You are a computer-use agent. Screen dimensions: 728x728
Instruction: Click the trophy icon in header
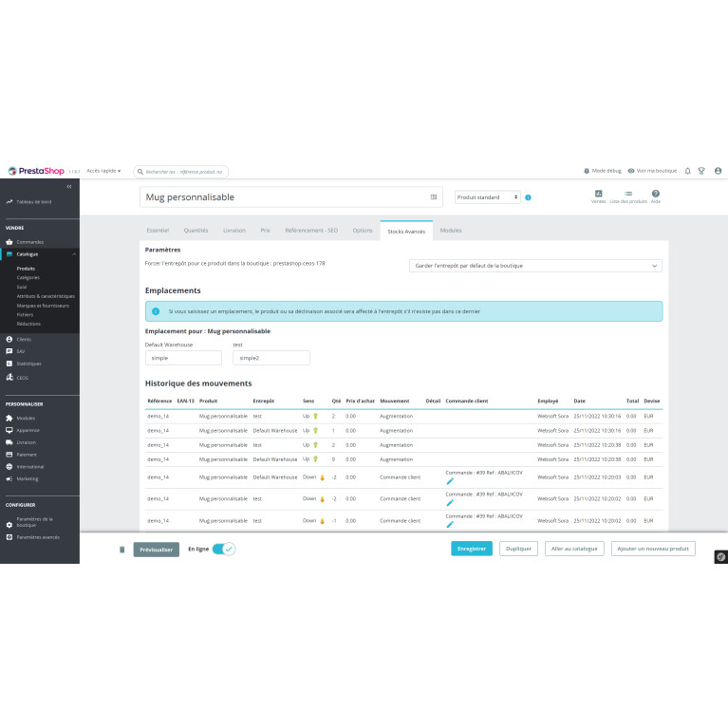[702, 171]
